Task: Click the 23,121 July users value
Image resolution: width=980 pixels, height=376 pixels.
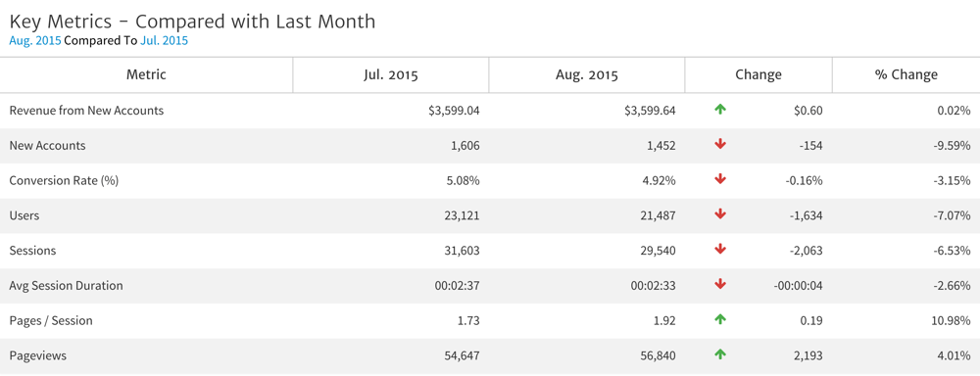Action: coord(462,215)
